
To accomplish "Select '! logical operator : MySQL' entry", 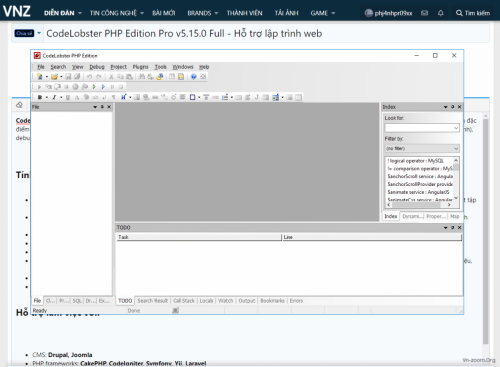I will pyautogui.click(x=415, y=161).
